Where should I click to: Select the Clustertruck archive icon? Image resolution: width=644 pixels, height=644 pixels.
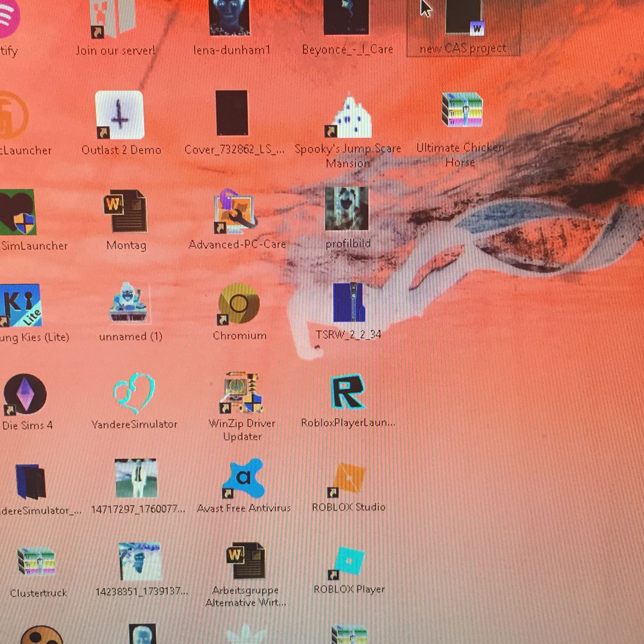(x=36, y=562)
